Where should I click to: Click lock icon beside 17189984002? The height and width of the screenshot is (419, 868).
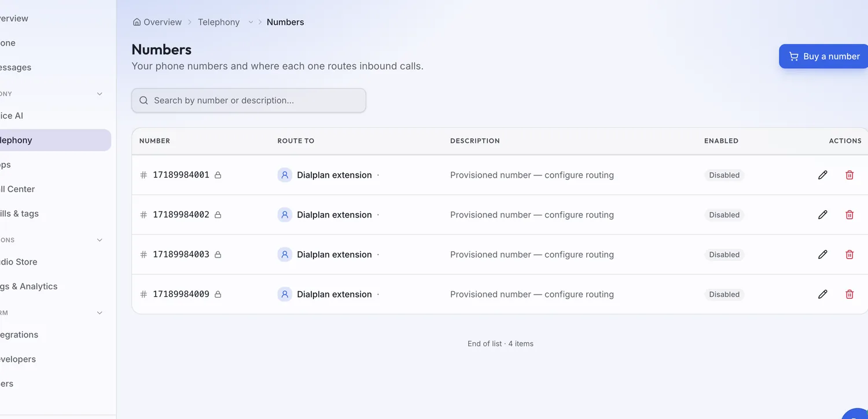click(218, 215)
